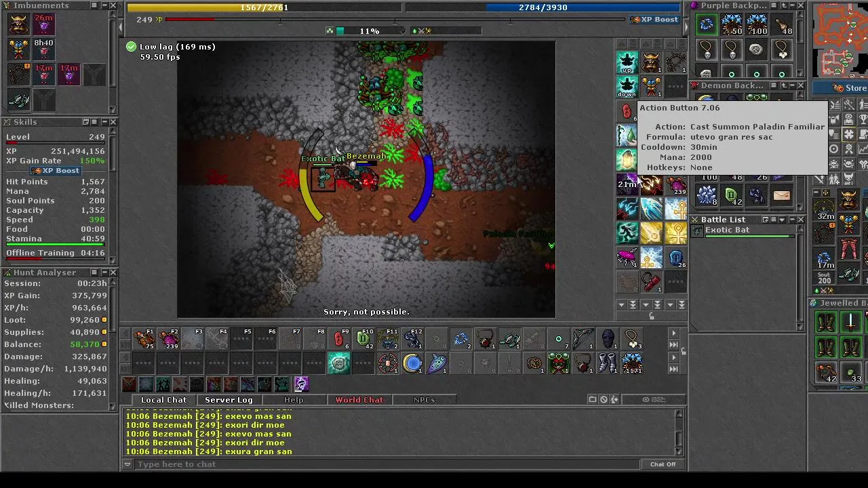Open Skills panel options menu
The width and height of the screenshot is (868, 488).
(95, 122)
